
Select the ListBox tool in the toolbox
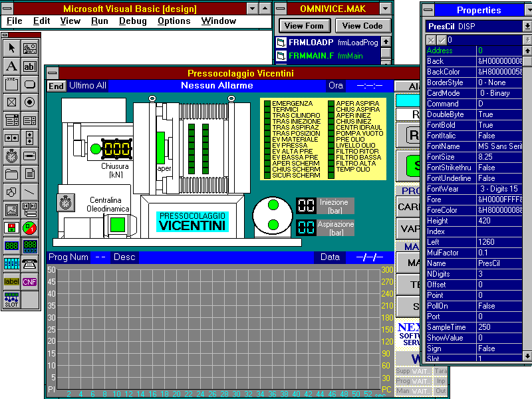point(29,120)
